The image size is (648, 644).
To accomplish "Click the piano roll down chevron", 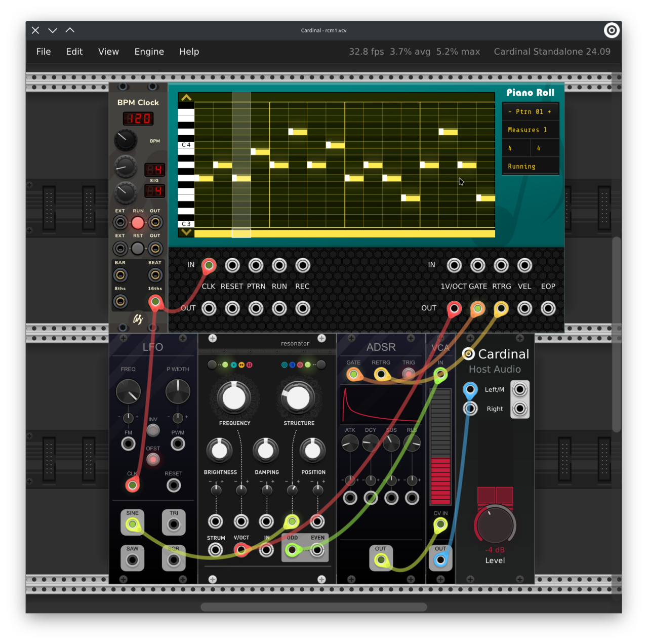I will (x=186, y=232).
